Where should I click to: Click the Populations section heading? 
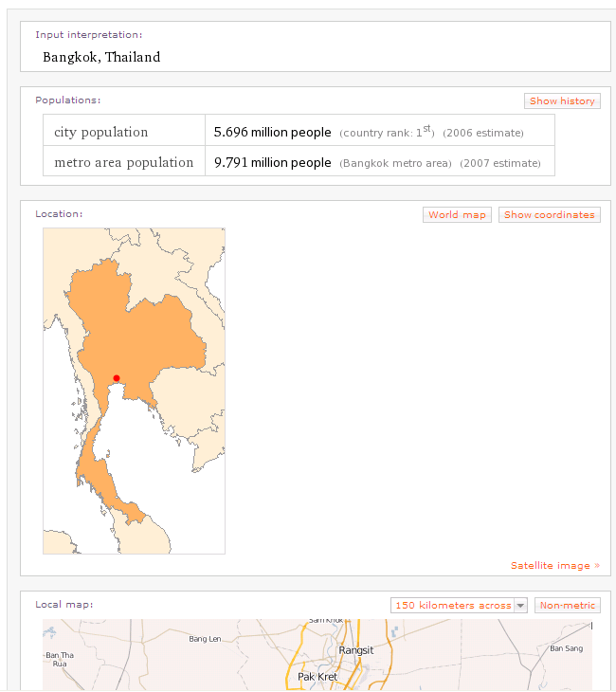[x=68, y=100]
